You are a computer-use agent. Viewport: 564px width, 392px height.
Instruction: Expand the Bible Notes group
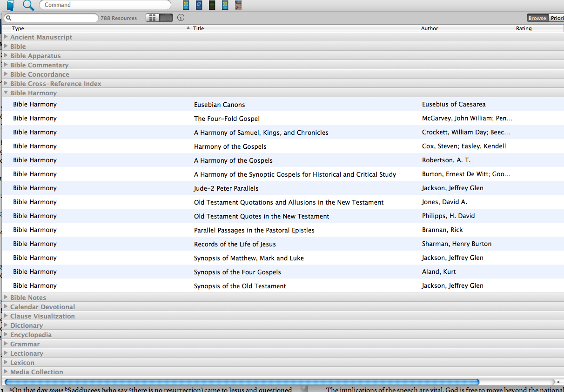tap(6, 297)
